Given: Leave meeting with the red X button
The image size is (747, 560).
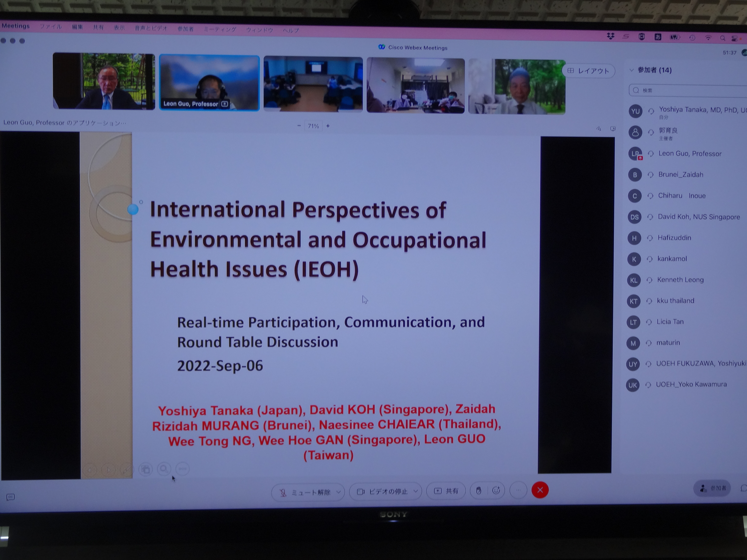Looking at the screenshot, I should 540,490.
